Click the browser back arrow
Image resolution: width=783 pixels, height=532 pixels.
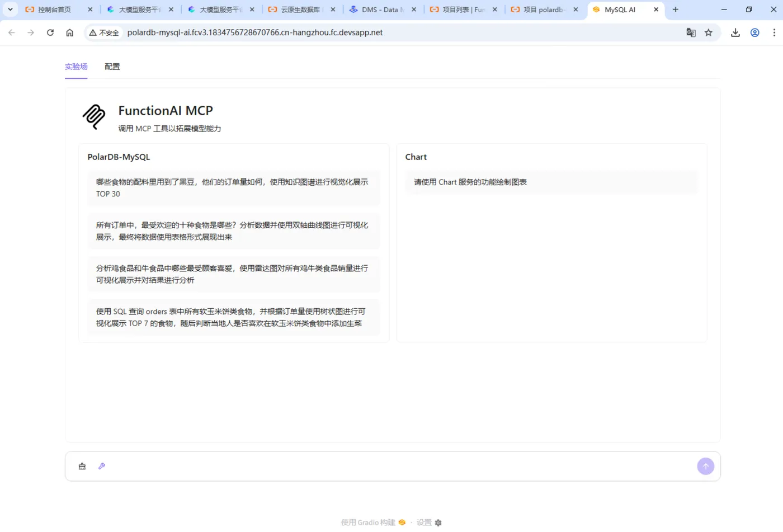coord(12,32)
